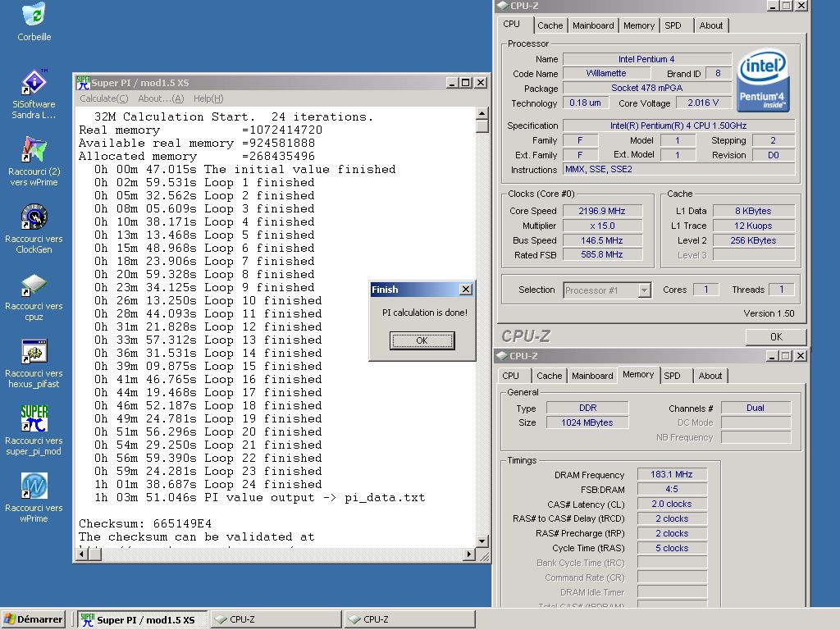Switch to Cache tab in lower CPU-Z

pos(550,376)
